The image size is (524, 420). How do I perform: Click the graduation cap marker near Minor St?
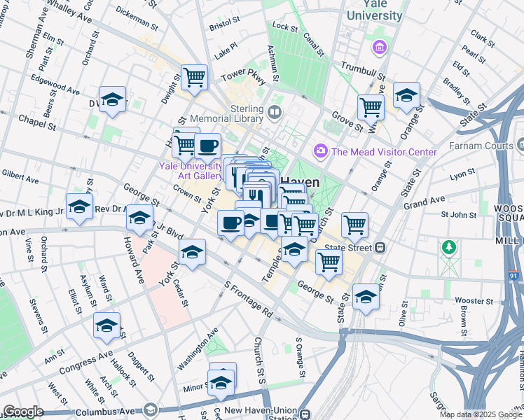[221, 384]
